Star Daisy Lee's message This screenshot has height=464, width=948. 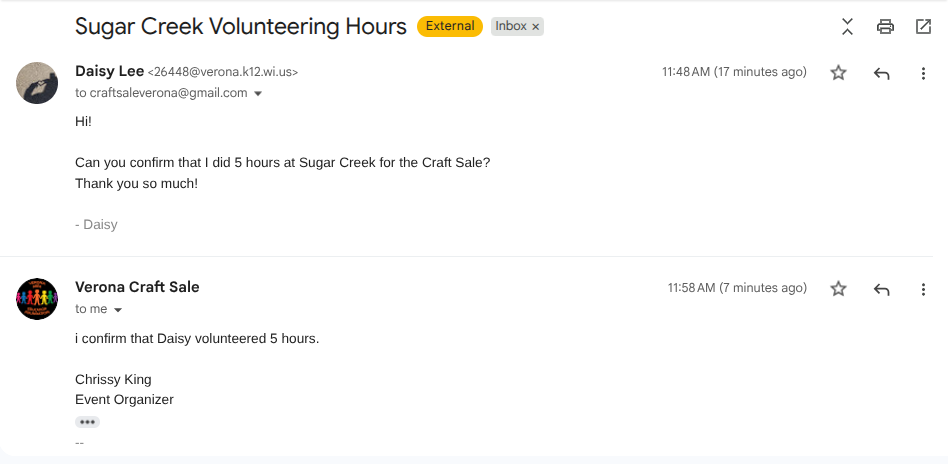(x=838, y=73)
